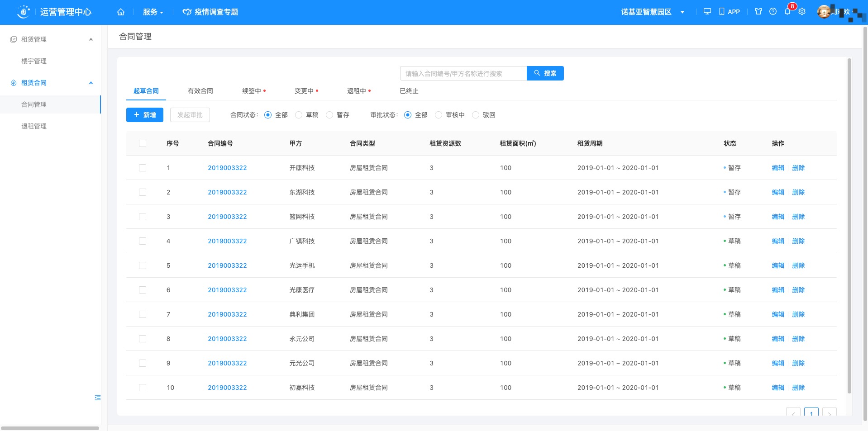Viewport: 868px width, 431px height.
Task: Open contract number for 开康科技 row
Action: [227, 168]
